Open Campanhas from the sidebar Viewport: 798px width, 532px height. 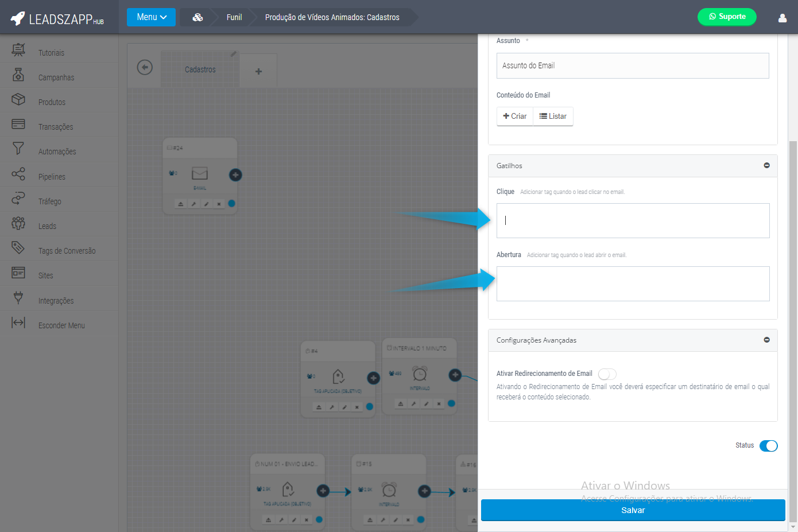[x=56, y=77]
